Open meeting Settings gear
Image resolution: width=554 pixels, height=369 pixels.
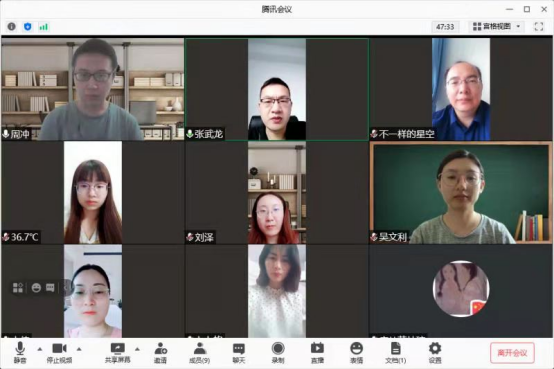[435, 353]
